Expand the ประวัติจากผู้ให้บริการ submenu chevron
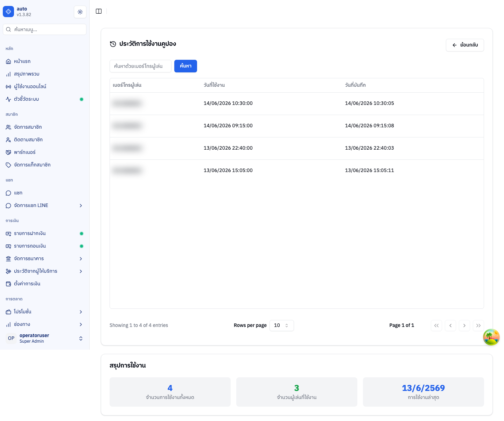Screen dimensions: 504x421 pyautogui.click(x=81, y=271)
